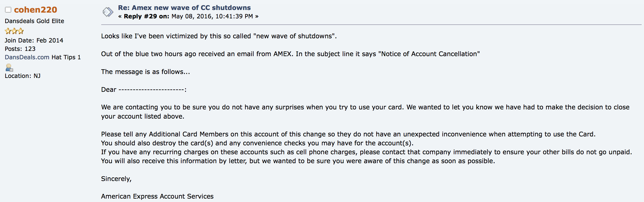The image size is (644, 202).
Task: Click the 'Dansdeals Gold Elite' rank title
Action: coord(34,21)
